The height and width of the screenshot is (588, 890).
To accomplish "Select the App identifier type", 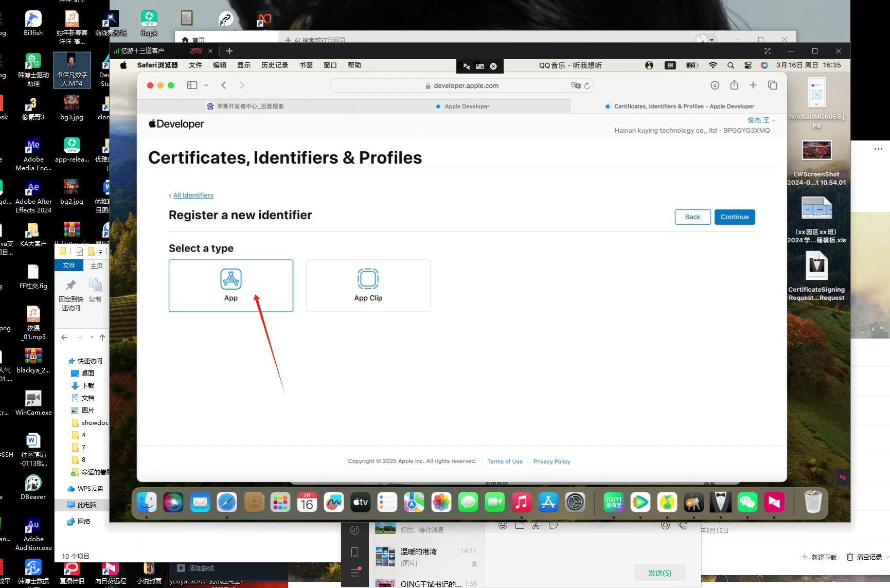I will (231, 286).
